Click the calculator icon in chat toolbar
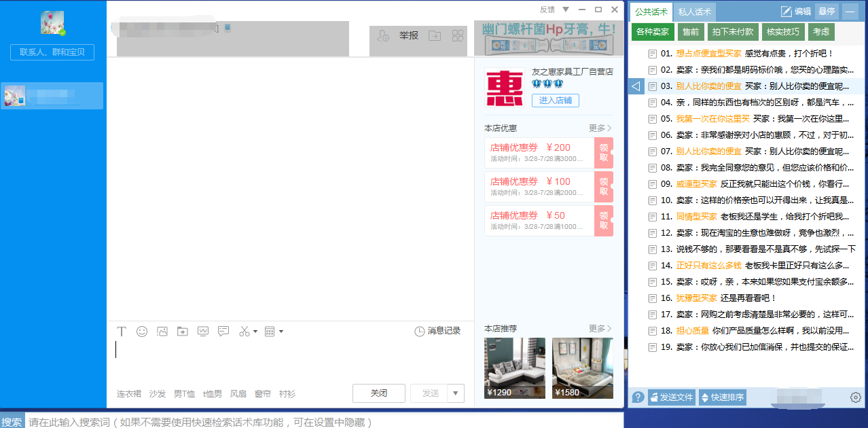Image resolution: width=868 pixels, height=428 pixels. [270, 332]
